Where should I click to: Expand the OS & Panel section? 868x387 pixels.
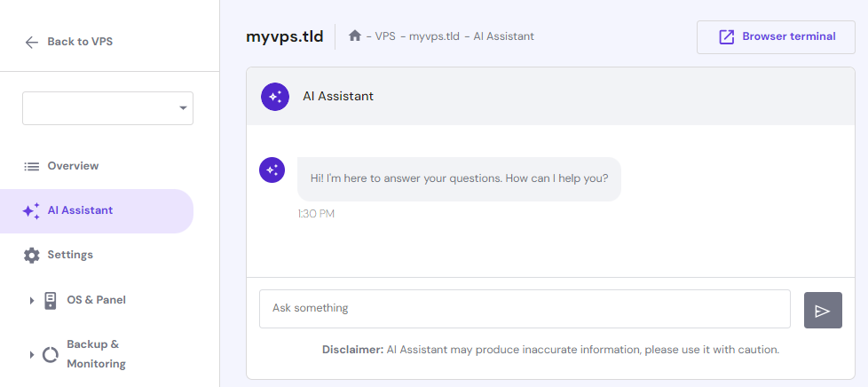32,301
